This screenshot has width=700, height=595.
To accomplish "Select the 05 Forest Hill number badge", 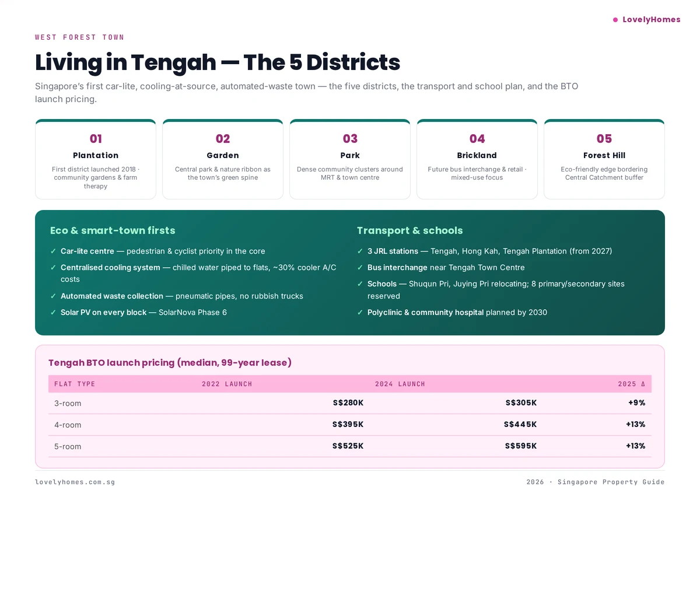I will (604, 139).
